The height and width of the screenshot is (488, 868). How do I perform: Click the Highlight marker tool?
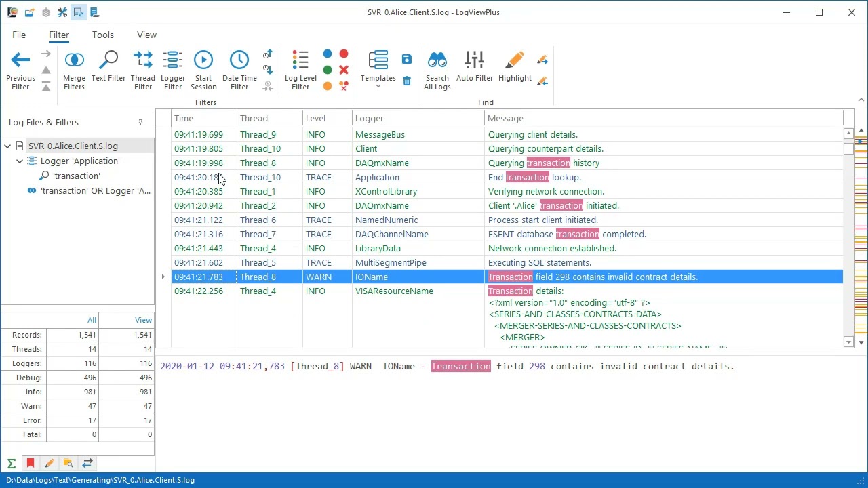[515, 66]
